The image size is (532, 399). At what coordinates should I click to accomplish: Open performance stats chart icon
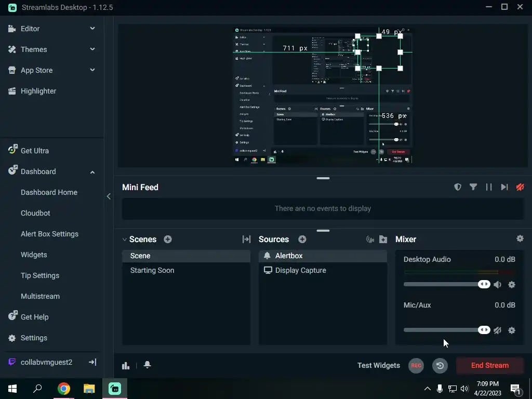click(126, 365)
